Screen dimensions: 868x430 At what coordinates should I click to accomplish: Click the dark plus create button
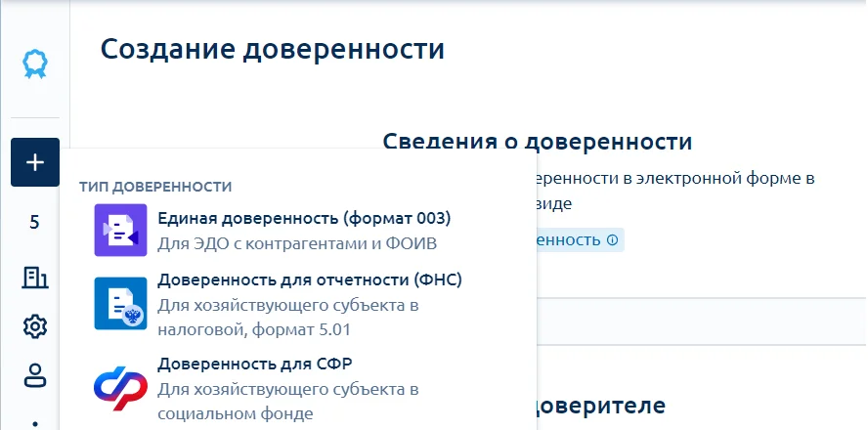pyautogui.click(x=35, y=162)
